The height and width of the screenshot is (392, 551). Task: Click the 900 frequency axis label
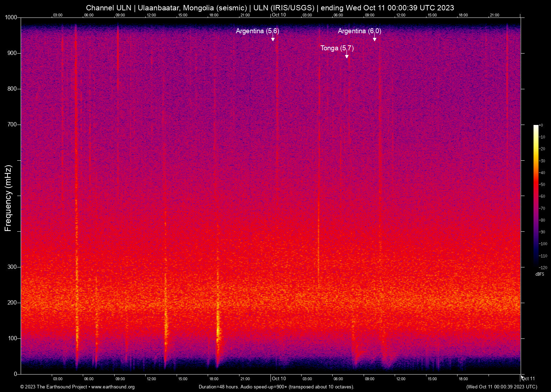(12, 53)
